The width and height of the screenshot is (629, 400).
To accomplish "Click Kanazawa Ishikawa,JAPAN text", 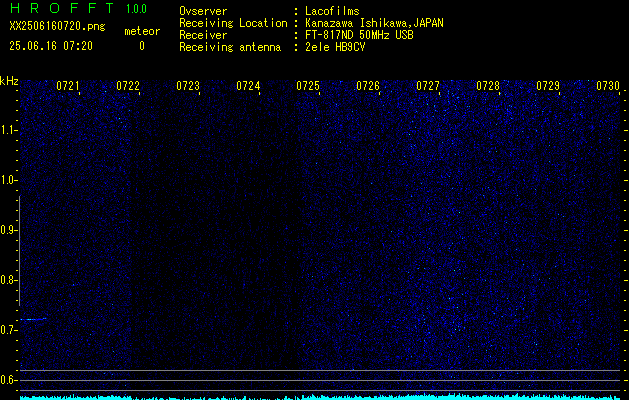I will click(x=374, y=23).
